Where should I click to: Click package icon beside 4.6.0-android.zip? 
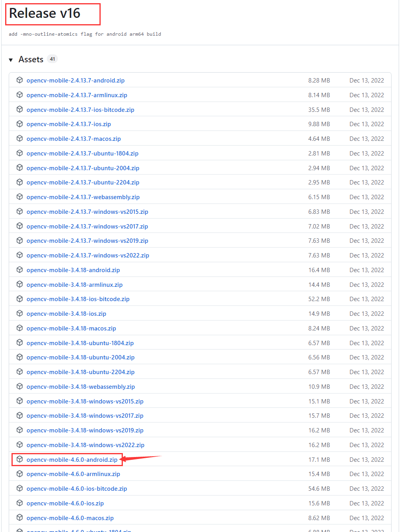(x=19, y=459)
